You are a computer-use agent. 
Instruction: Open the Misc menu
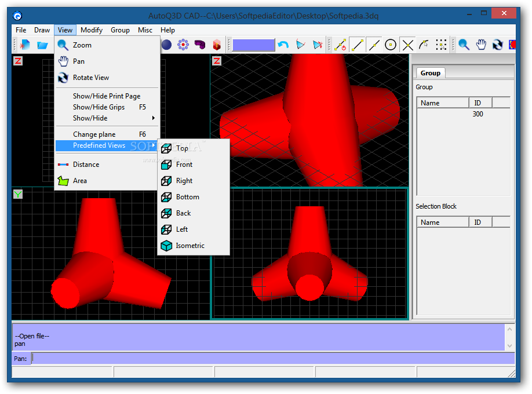pyautogui.click(x=145, y=30)
